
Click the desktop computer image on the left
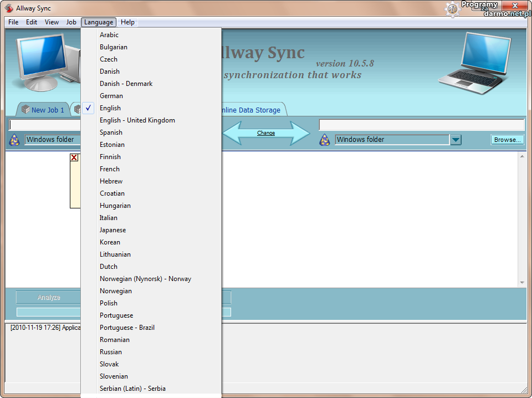click(42, 61)
